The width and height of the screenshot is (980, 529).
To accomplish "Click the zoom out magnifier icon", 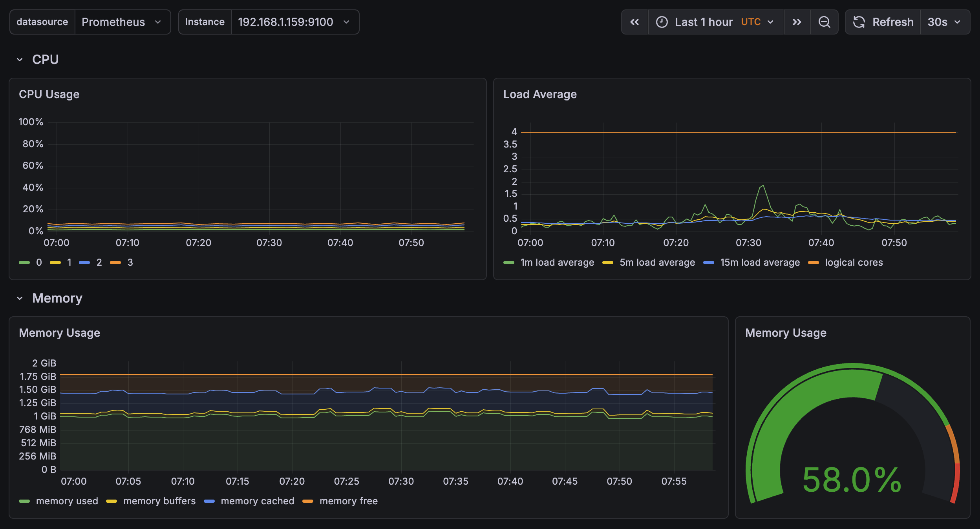I will (x=824, y=22).
